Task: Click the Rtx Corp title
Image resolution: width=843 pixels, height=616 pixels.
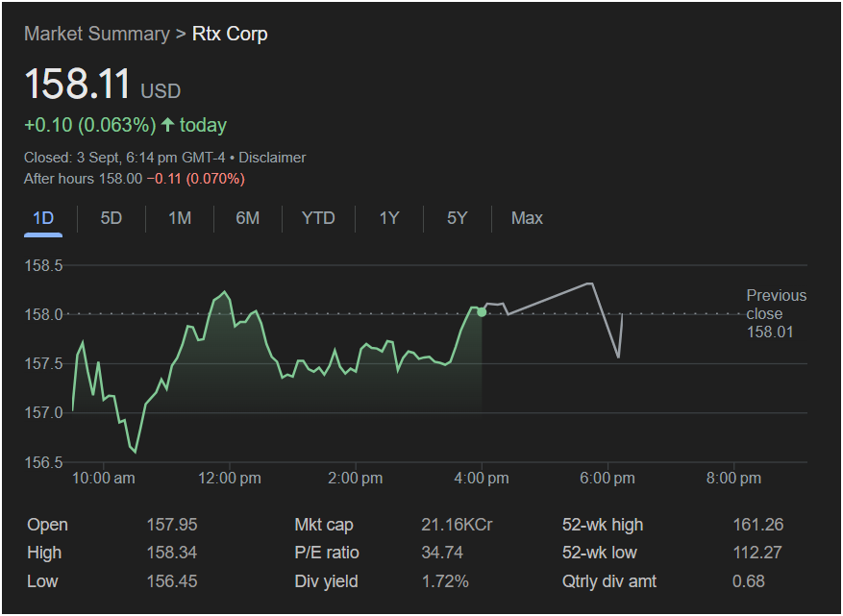Action: [230, 34]
